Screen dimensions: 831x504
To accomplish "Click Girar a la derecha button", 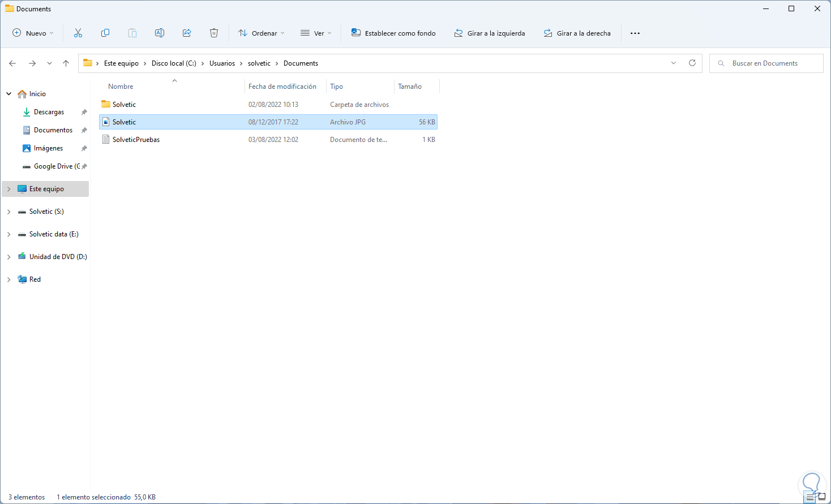I will 577,33.
